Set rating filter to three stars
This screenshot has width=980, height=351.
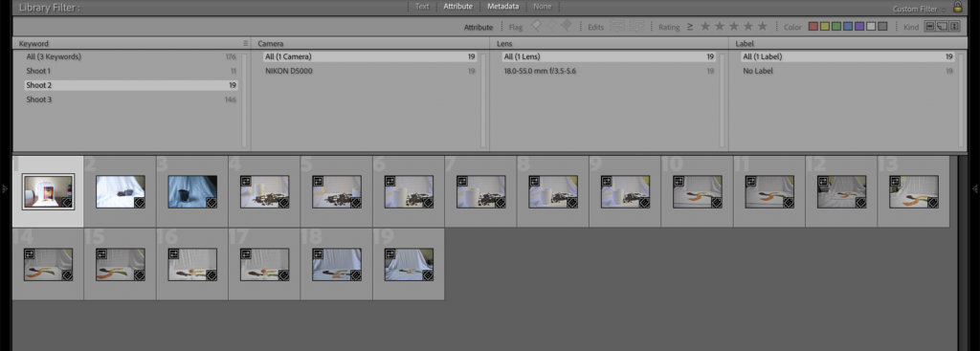[x=734, y=26]
